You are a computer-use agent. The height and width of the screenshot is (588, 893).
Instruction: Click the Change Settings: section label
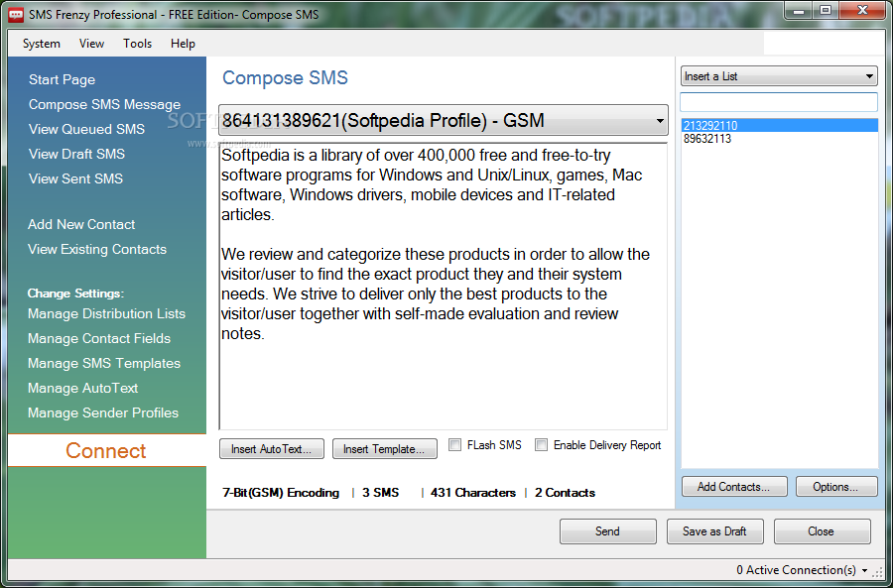click(x=75, y=294)
